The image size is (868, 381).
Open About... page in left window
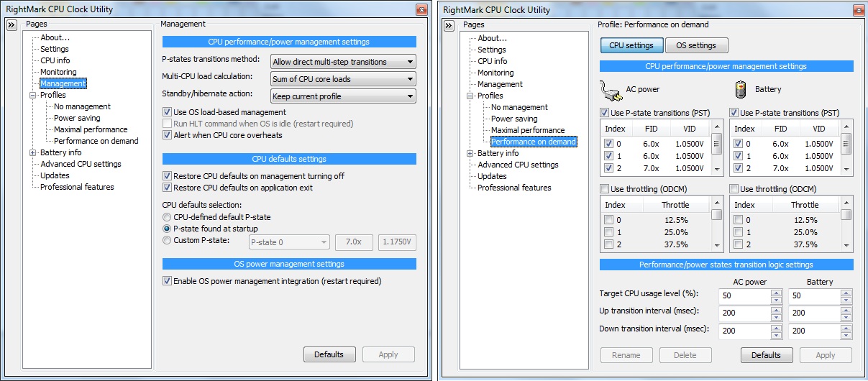pos(55,37)
